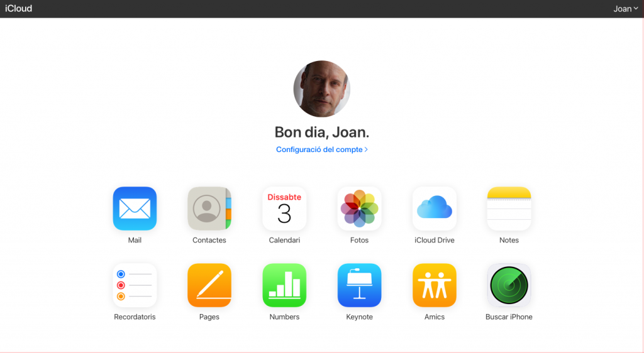Open the Numbers app icon

tap(284, 285)
